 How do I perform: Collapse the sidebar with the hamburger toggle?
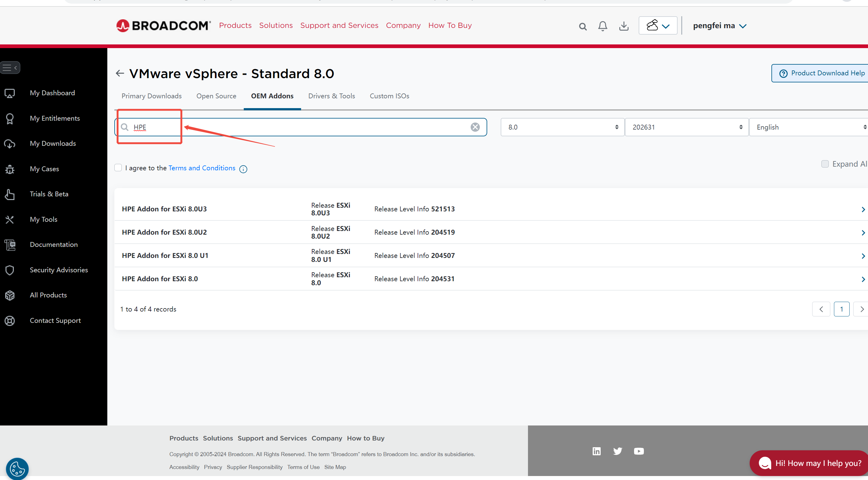click(10, 68)
